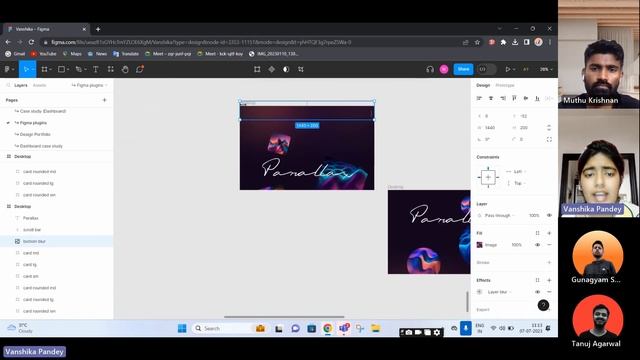Open Layer blur effect type dropdown
The image size is (640, 360).
pos(500,292)
